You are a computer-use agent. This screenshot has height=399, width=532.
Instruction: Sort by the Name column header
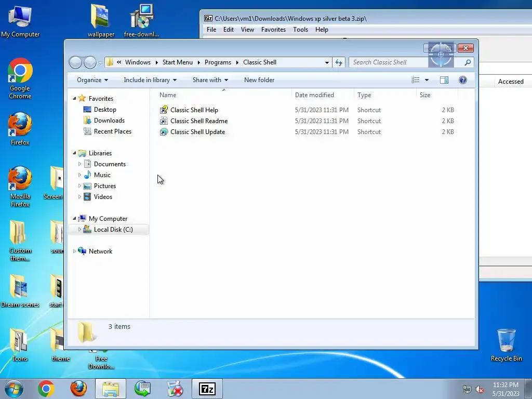point(223,95)
